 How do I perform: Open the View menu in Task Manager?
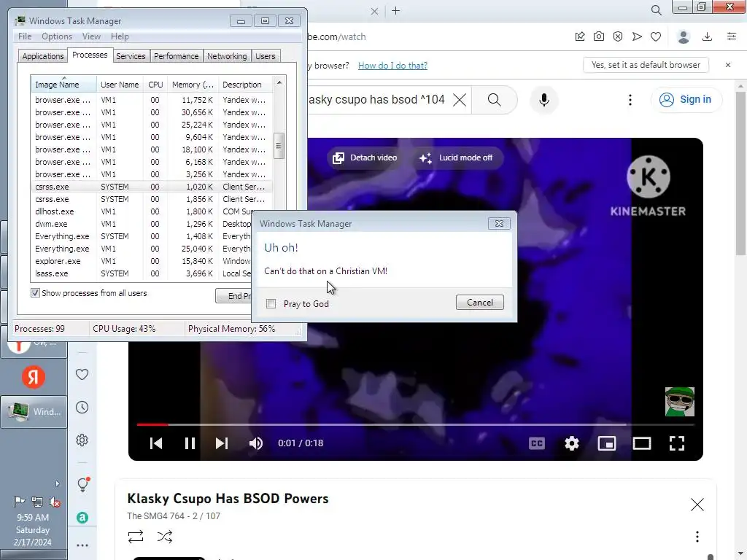[91, 36]
